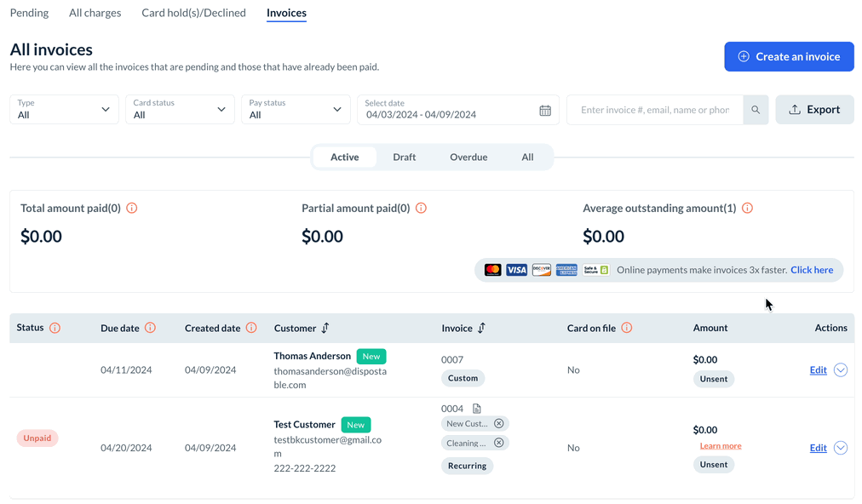Screen dimensions: 862x504
Task: Click info icon beside Average outstanding amount
Action: pos(747,208)
